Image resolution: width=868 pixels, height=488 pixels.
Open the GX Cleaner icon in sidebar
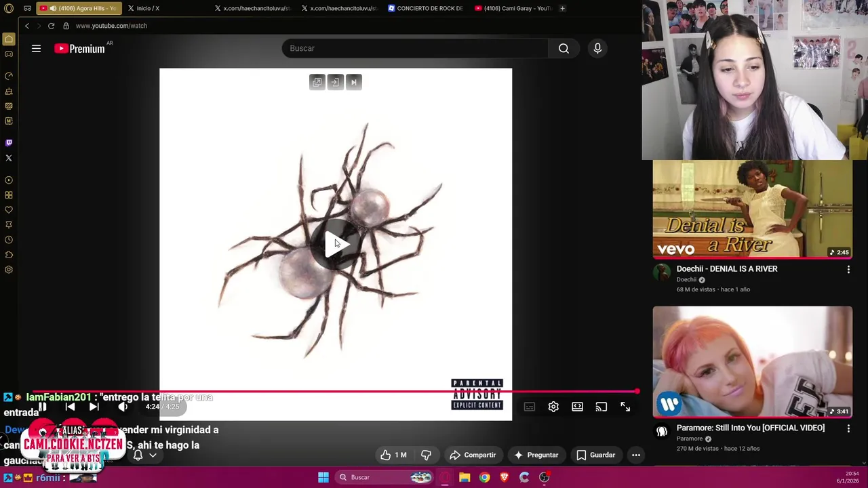click(x=9, y=91)
